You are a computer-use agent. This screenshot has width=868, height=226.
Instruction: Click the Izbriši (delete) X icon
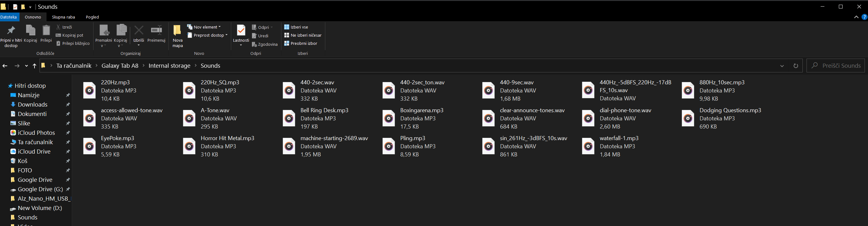click(x=138, y=31)
